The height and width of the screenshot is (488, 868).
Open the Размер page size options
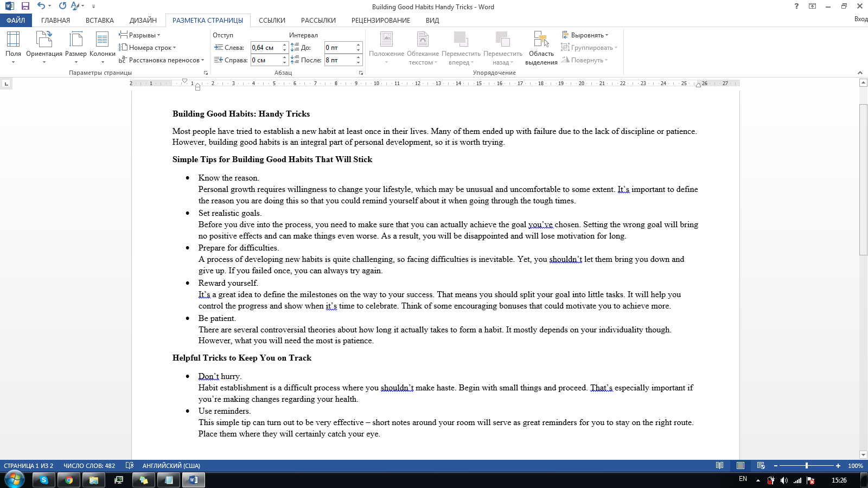pyautogui.click(x=76, y=47)
